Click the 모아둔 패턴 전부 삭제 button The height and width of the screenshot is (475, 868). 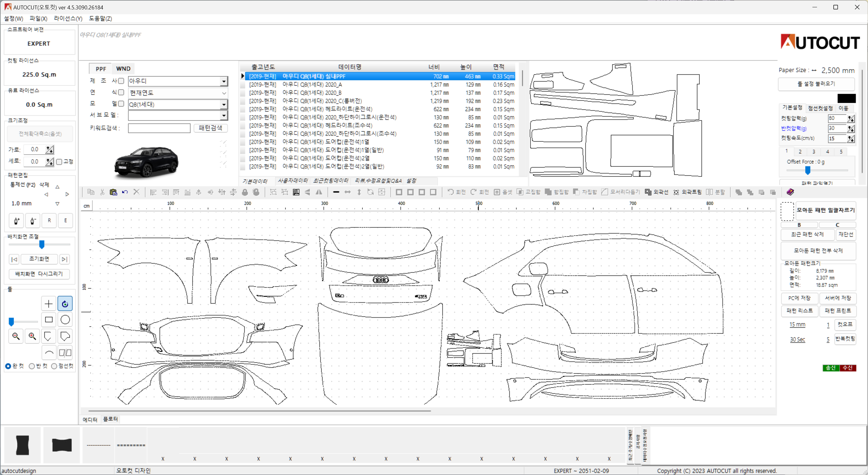point(818,251)
